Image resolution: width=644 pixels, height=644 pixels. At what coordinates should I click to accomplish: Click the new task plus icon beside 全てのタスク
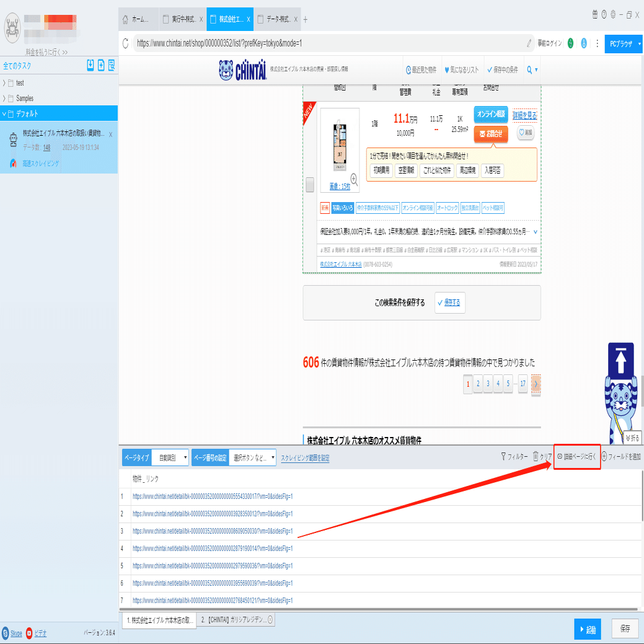coord(101,65)
